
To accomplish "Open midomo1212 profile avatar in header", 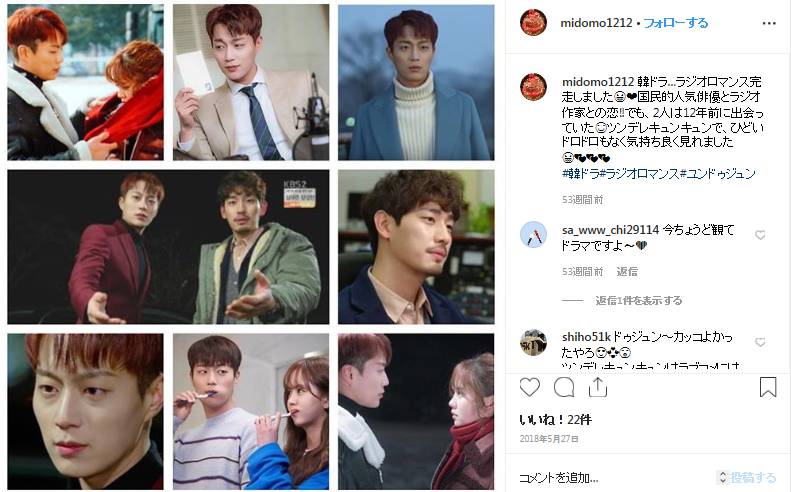I will (533, 23).
